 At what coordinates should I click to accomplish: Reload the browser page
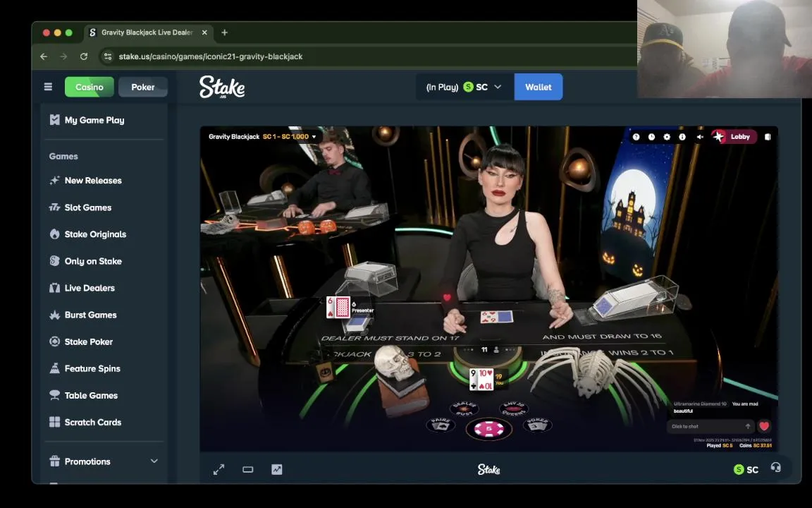(83, 56)
